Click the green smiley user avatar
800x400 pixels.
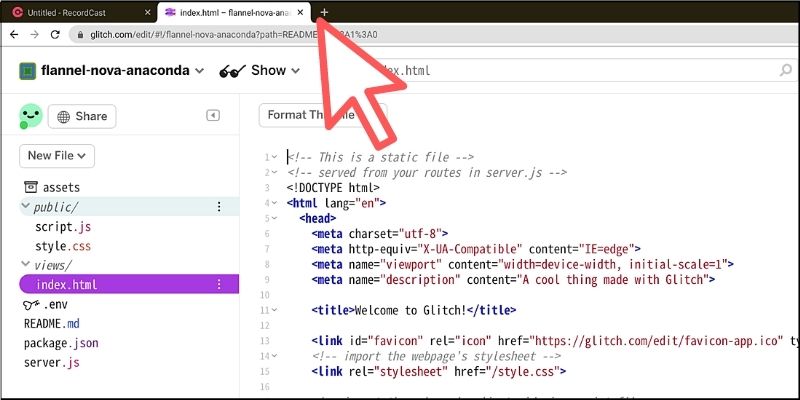(x=31, y=116)
